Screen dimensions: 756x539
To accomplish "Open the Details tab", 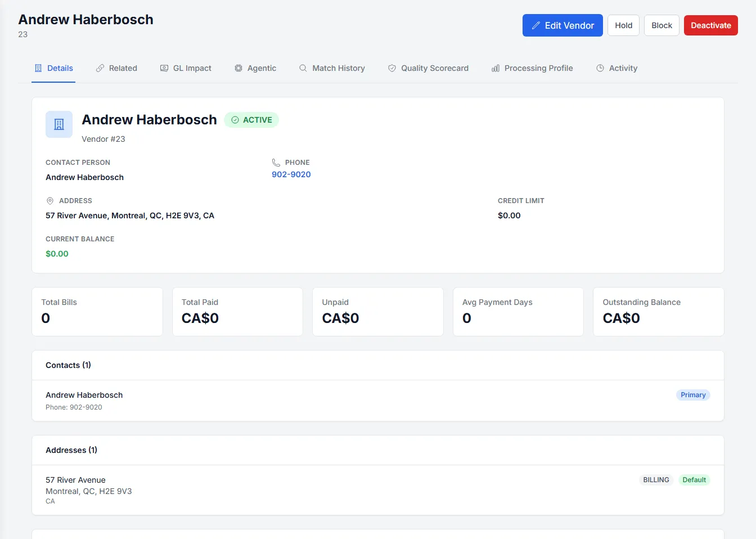I will click(53, 68).
